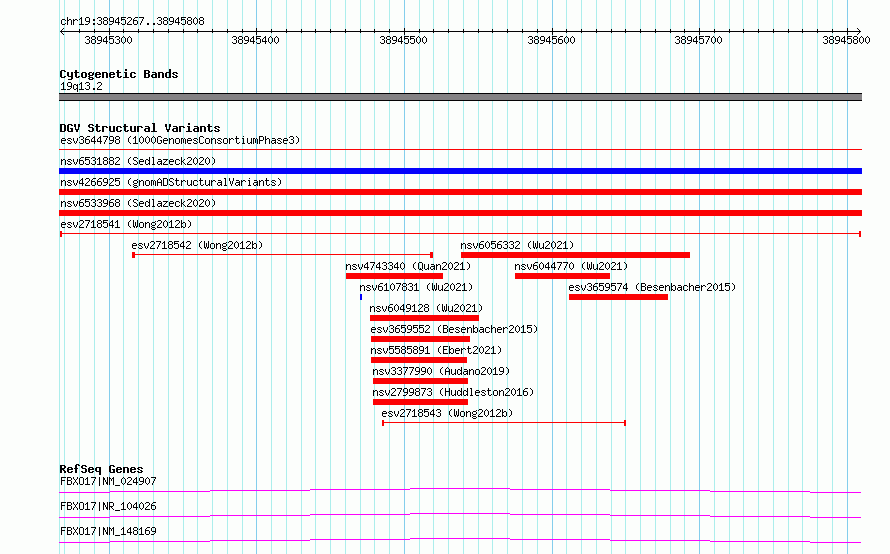Viewport: 890px width, 554px height.
Task: Click ruler position 38945600
Action: (551, 40)
